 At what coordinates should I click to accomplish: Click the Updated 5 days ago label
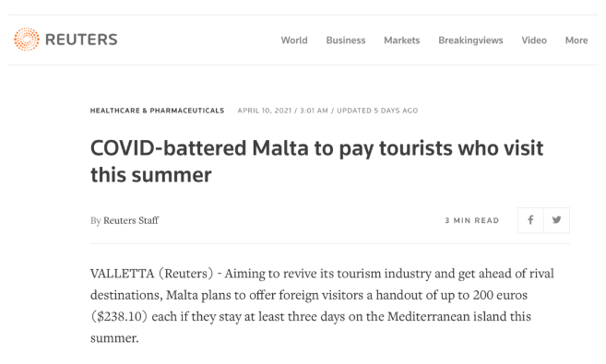(377, 111)
